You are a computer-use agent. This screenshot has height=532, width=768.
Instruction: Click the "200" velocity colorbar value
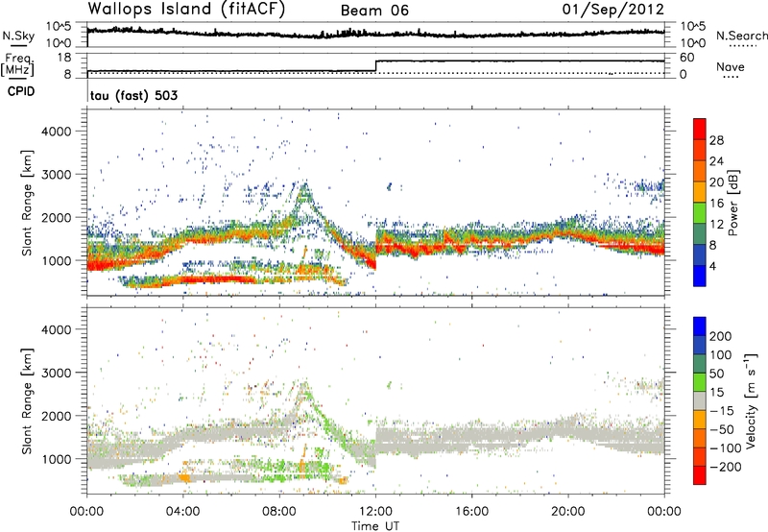[x=721, y=336]
